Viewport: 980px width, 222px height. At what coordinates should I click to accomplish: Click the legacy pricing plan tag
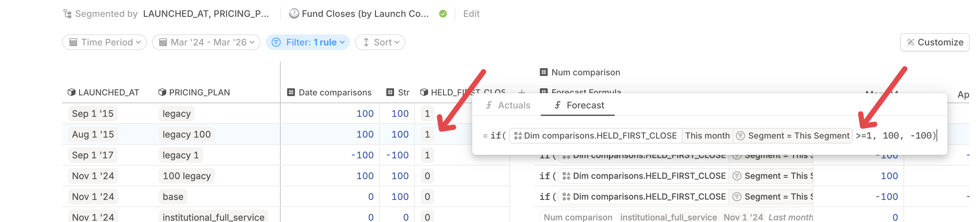point(177,114)
